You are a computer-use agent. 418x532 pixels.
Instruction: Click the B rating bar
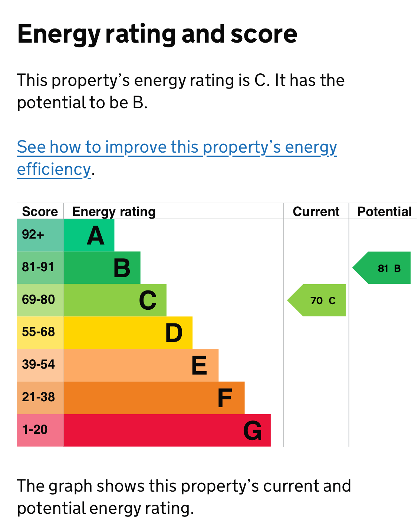tap(102, 267)
